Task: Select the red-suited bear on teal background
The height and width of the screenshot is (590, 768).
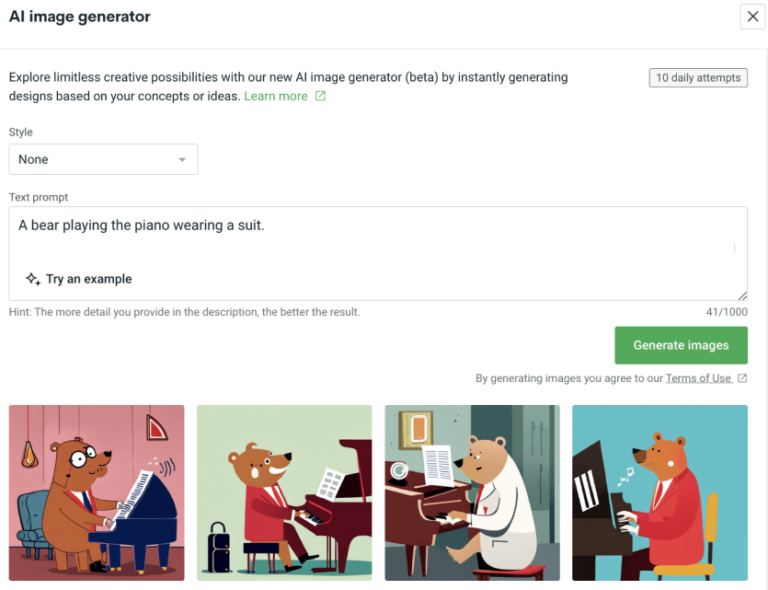Action: tap(660, 493)
